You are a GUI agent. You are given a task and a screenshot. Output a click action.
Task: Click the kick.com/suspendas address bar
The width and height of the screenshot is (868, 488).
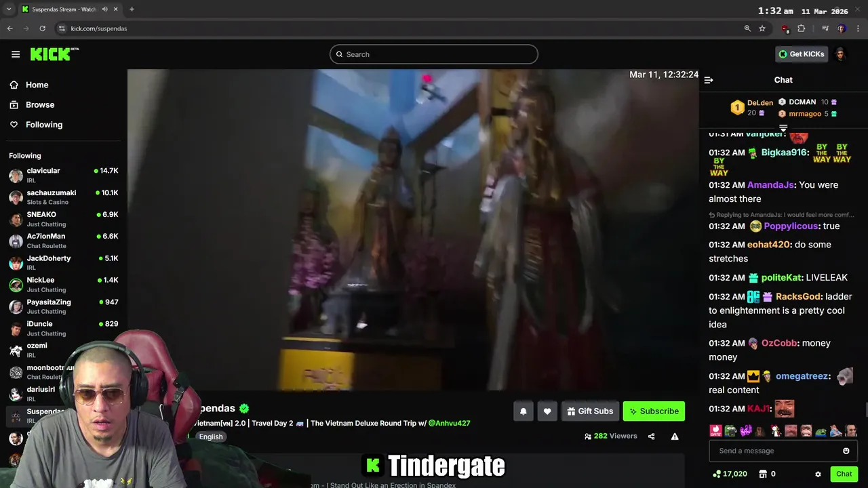99,28
